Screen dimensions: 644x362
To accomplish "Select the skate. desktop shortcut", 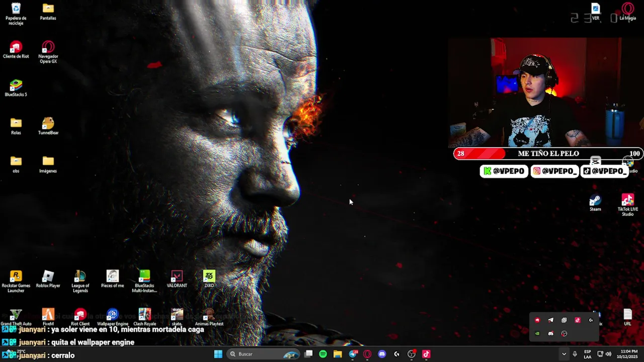I will [177, 317].
